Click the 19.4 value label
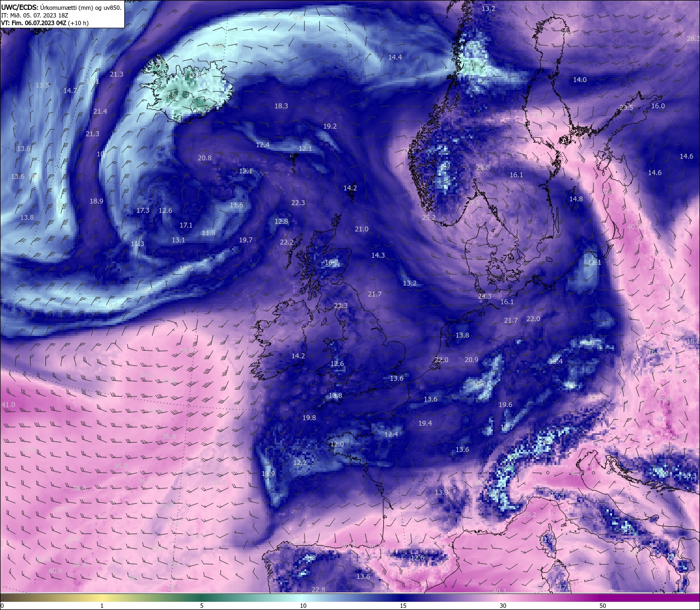The image size is (700, 610). 425,423
